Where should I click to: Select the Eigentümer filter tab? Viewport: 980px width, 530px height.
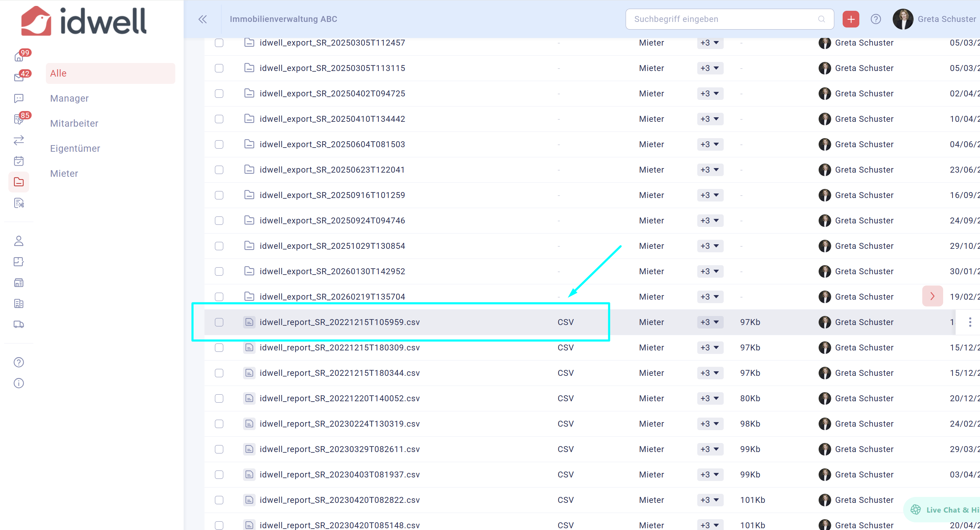(x=75, y=149)
